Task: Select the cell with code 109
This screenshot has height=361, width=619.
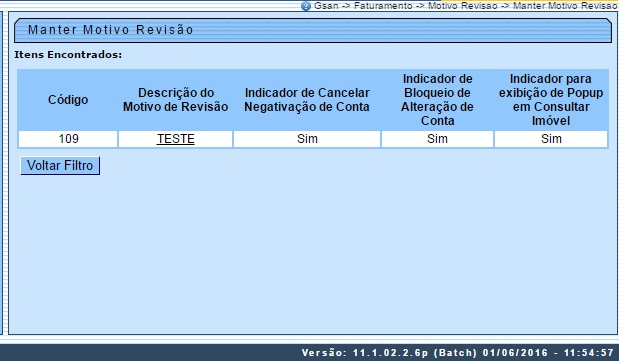Action: (68, 139)
